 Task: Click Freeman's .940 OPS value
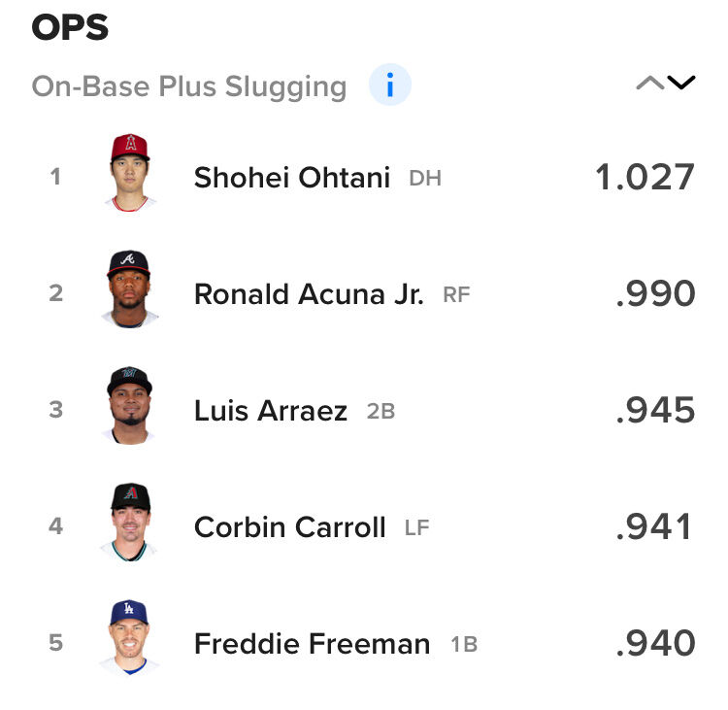[x=655, y=644]
